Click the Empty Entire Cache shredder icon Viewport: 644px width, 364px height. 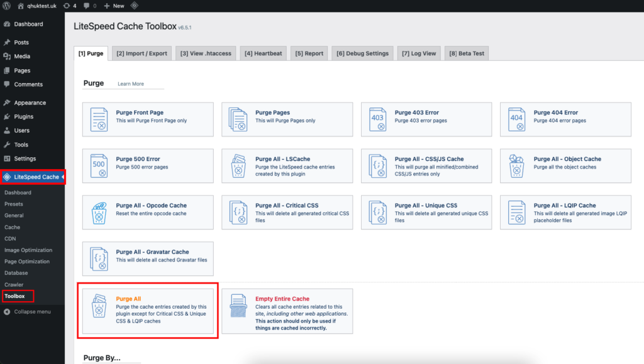coord(238,306)
